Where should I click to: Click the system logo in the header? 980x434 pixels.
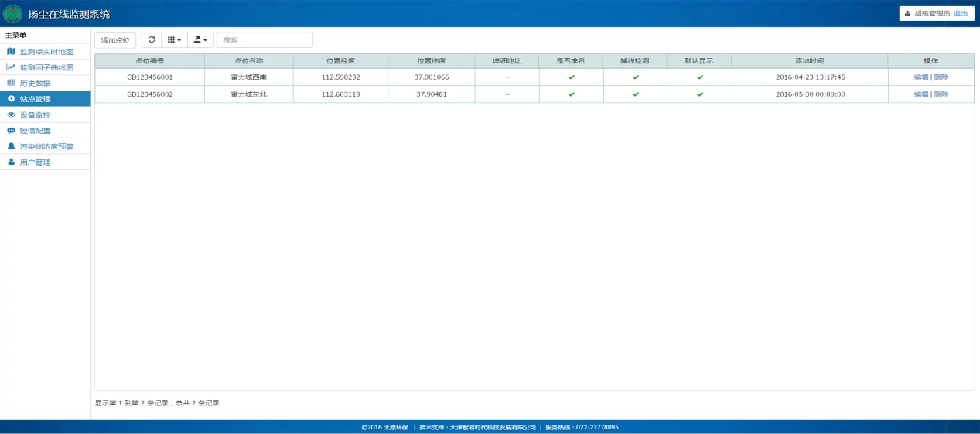[x=13, y=14]
